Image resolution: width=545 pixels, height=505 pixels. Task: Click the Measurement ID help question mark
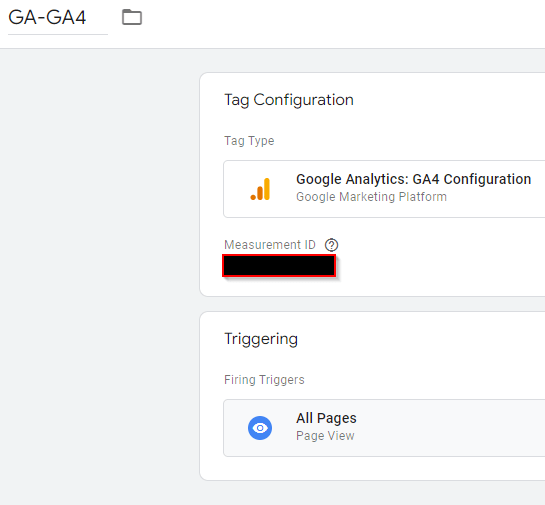click(331, 245)
